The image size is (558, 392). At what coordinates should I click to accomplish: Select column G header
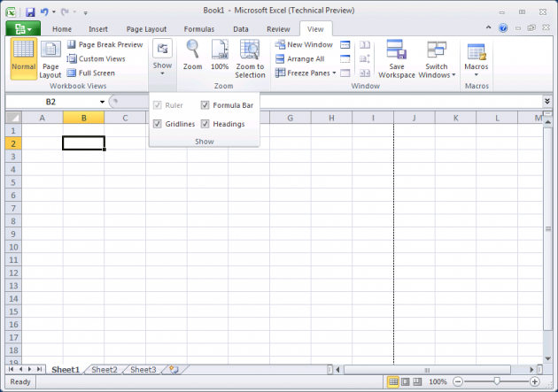pyautogui.click(x=290, y=118)
